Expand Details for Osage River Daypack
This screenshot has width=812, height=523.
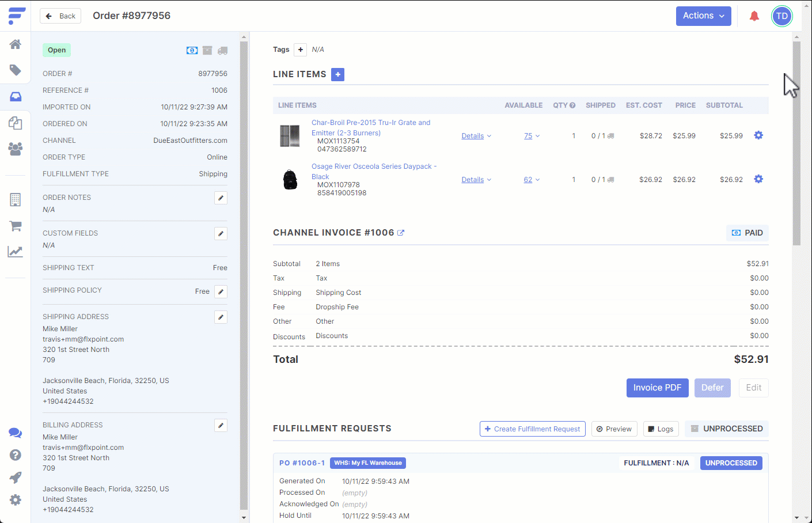[x=476, y=180]
